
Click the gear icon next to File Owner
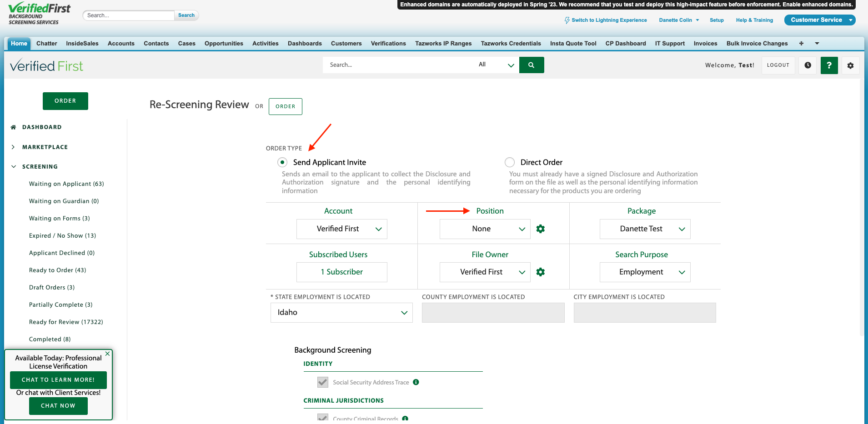pyautogui.click(x=541, y=272)
